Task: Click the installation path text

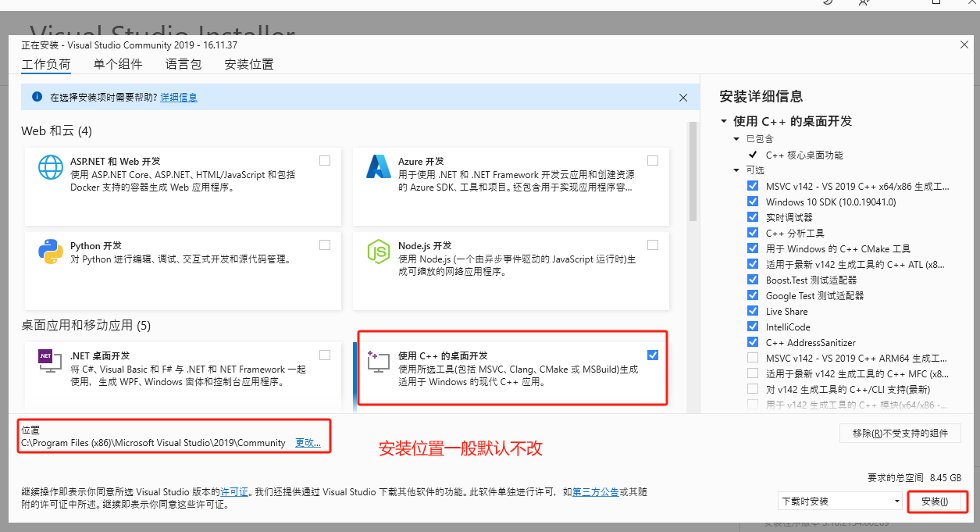Action: (x=153, y=443)
